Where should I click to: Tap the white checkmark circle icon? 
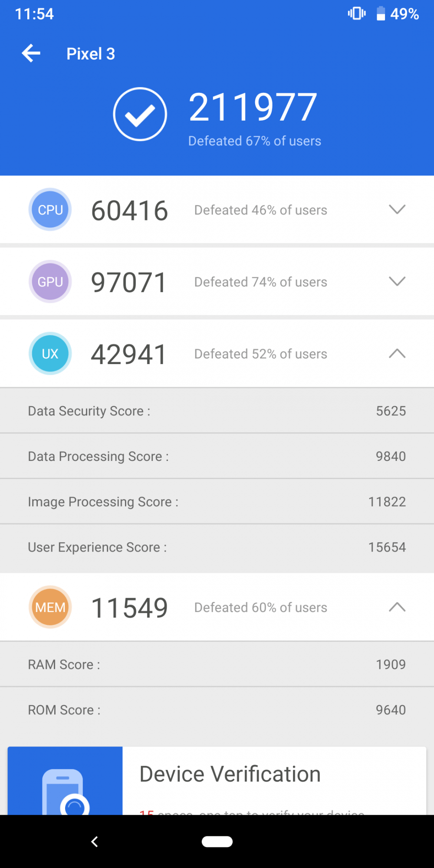point(140,114)
